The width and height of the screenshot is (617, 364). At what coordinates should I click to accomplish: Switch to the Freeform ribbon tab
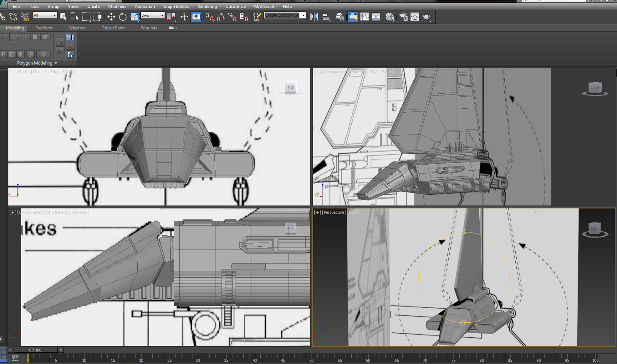click(x=44, y=28)
